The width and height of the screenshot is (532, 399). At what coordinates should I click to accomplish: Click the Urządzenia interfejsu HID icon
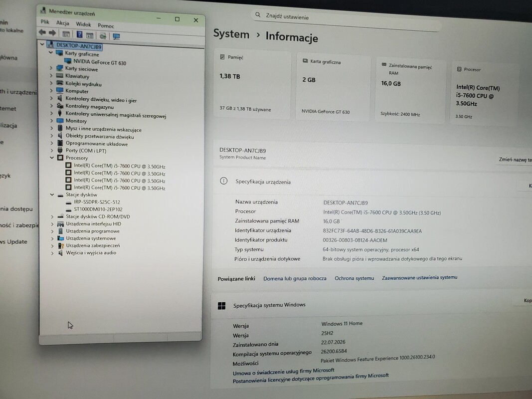(60, 224)
